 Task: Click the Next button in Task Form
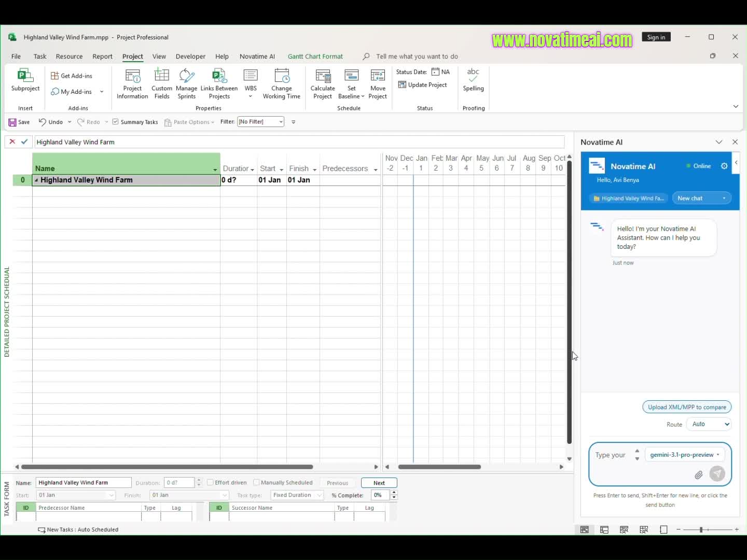coord(379,483)
